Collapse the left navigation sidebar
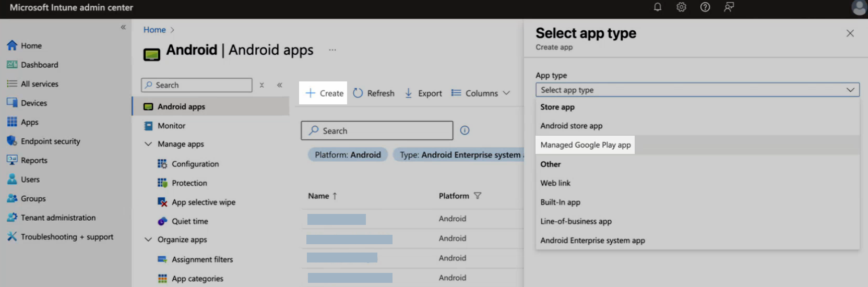Viewport: 868px width, 287px height. point(123,27)
